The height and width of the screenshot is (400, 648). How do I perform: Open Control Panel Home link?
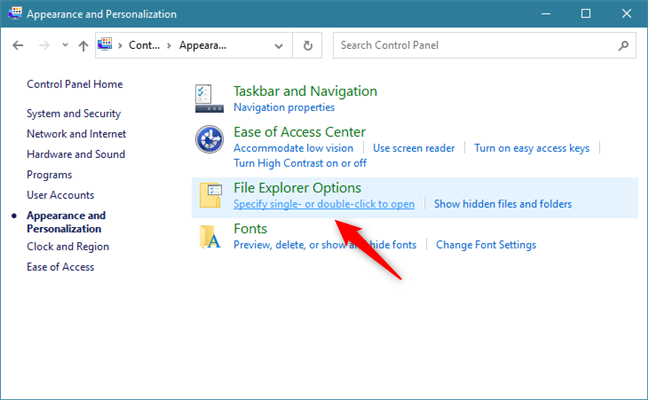click(x=75, y=84)
